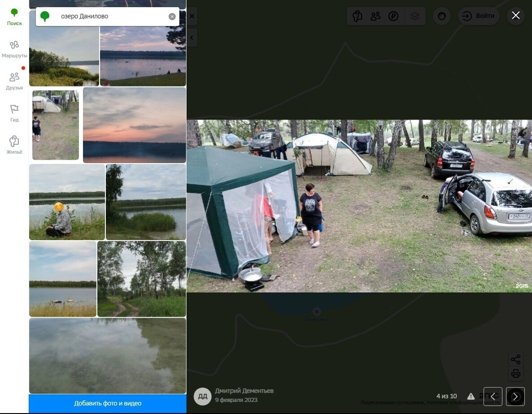Go to the next photo
This screenshot has width=532, height=414.
click(x=515, y=397)
